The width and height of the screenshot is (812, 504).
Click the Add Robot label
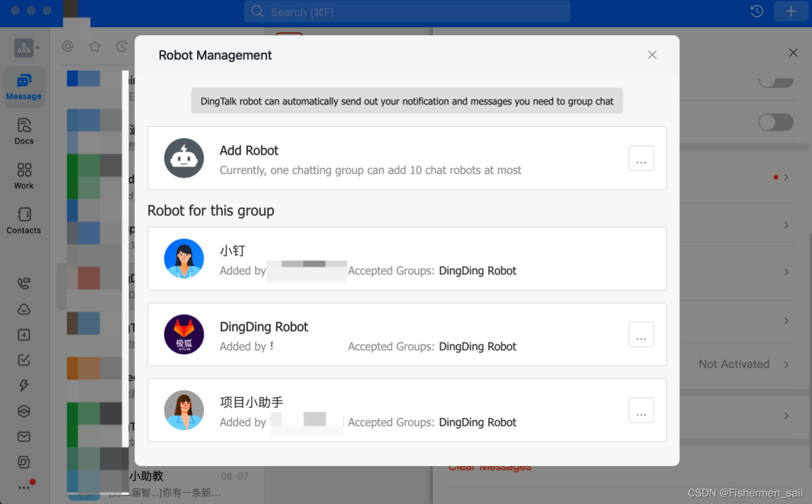tap(249, 151)
